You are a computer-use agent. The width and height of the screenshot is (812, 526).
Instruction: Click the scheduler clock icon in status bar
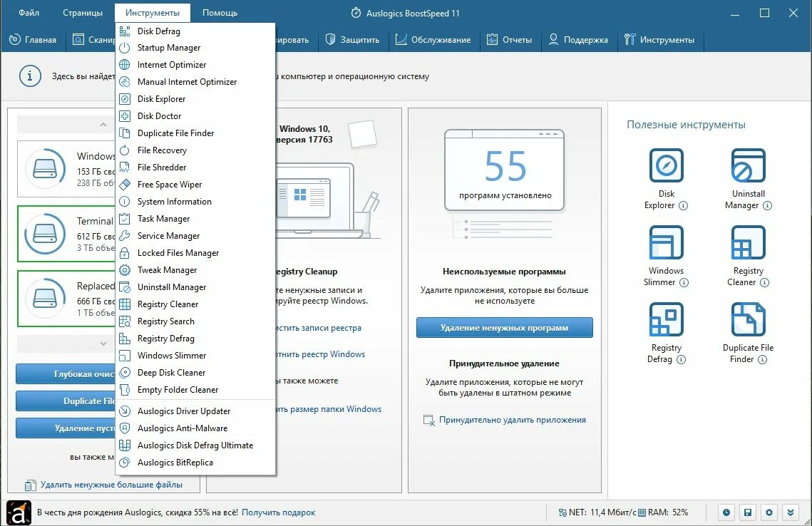coord(726,512)
